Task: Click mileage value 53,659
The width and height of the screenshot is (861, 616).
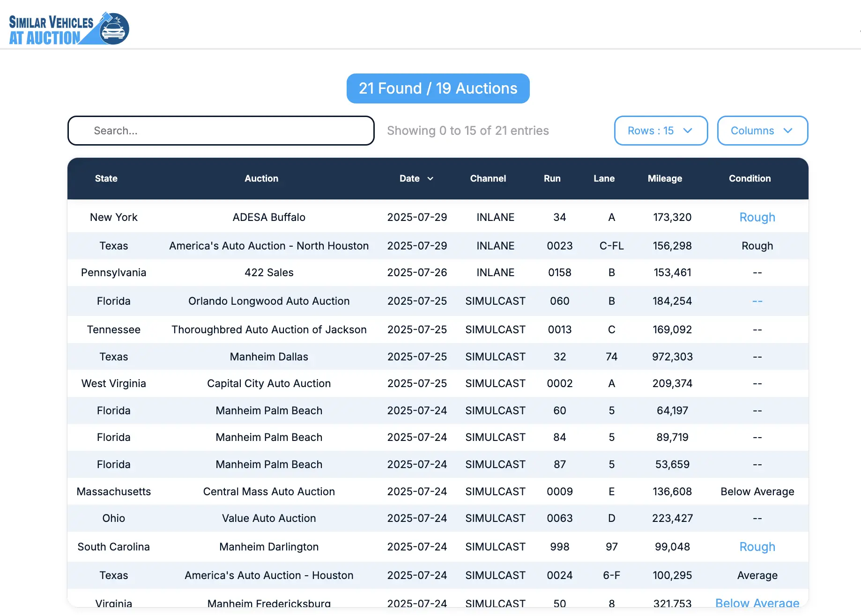Action: point(672,464)
